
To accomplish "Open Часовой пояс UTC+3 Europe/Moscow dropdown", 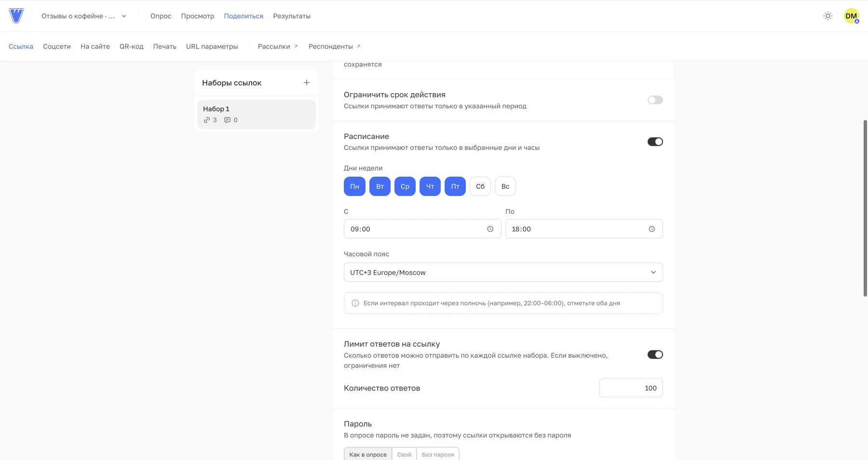I will (503, 272).
